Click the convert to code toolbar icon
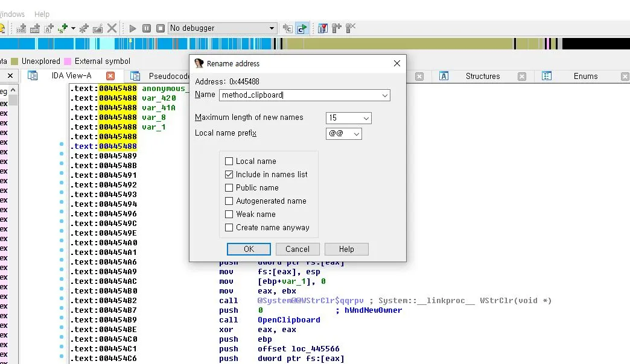The height and width of the screenshot is (364, 630). click(x=21, y=28)
